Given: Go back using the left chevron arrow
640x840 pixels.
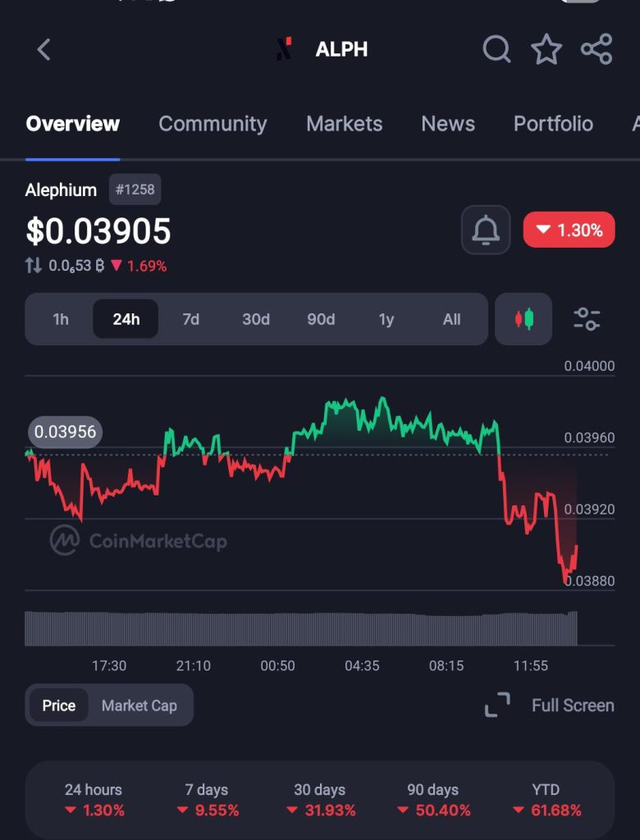Looking at the screenshot, I should 44,50.
